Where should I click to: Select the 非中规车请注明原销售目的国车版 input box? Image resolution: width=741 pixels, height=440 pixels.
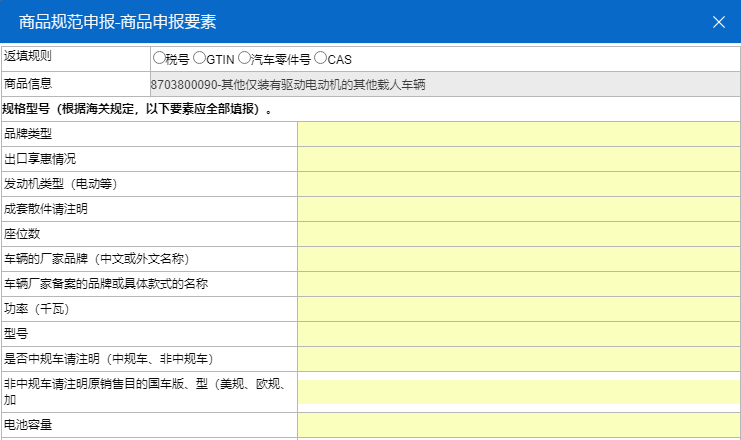[x=518, y=391]
